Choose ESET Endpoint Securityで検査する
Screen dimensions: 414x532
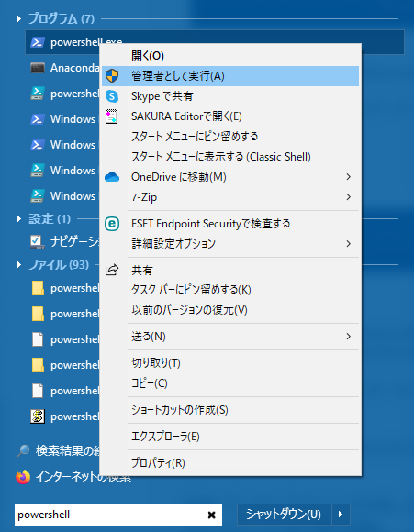[x=230, y=224]
